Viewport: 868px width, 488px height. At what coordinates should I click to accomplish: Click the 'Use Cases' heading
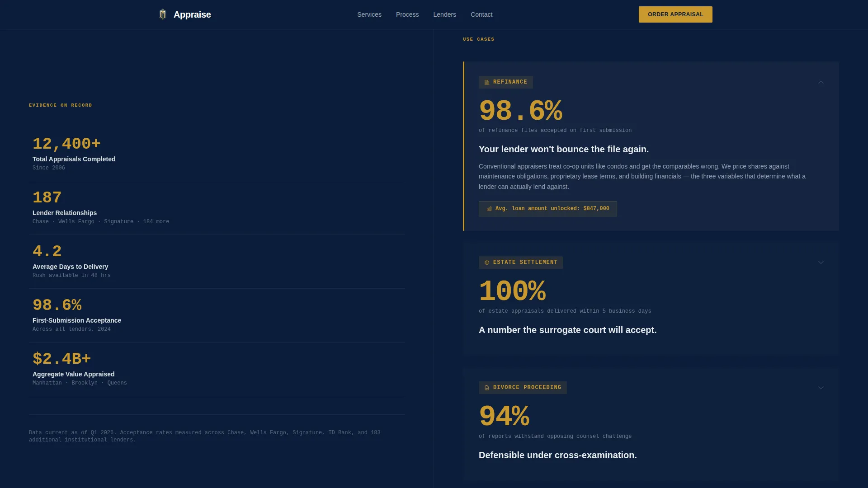point(479,39)
